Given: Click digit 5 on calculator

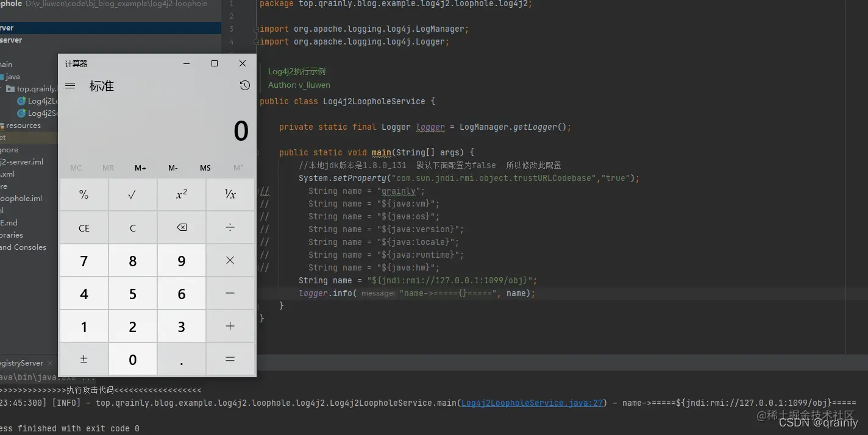Looking at the screenshot, I should click(133, 294).
